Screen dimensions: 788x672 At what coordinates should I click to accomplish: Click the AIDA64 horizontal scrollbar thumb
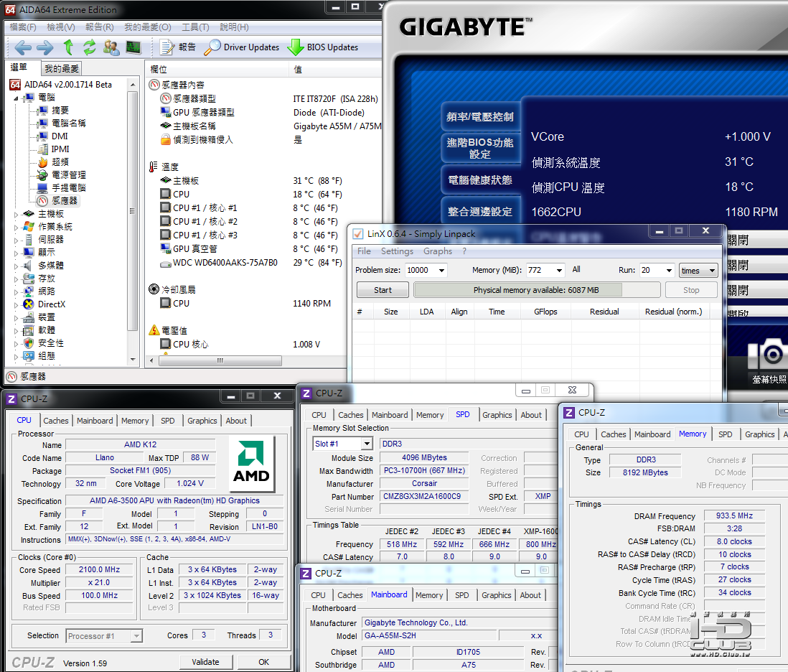220,361
